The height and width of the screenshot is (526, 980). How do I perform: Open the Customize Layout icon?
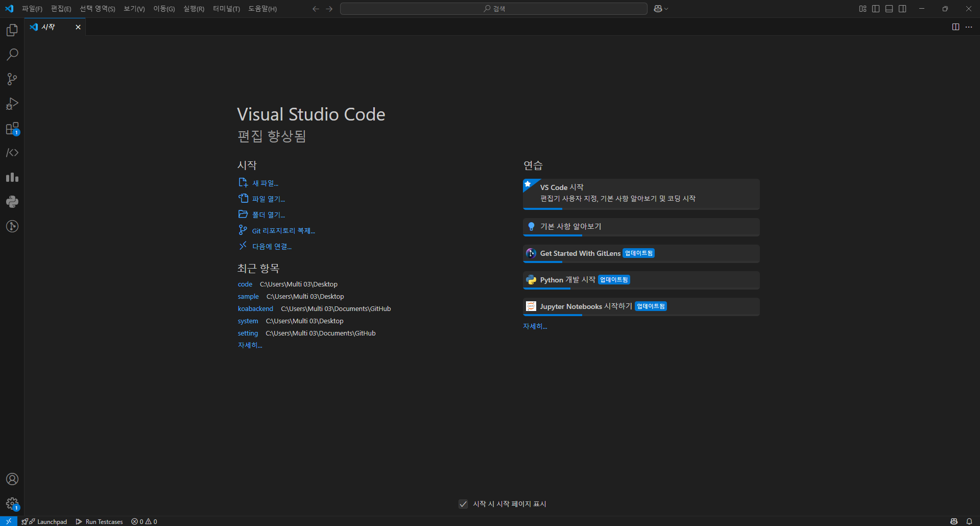tap(863, 9)
